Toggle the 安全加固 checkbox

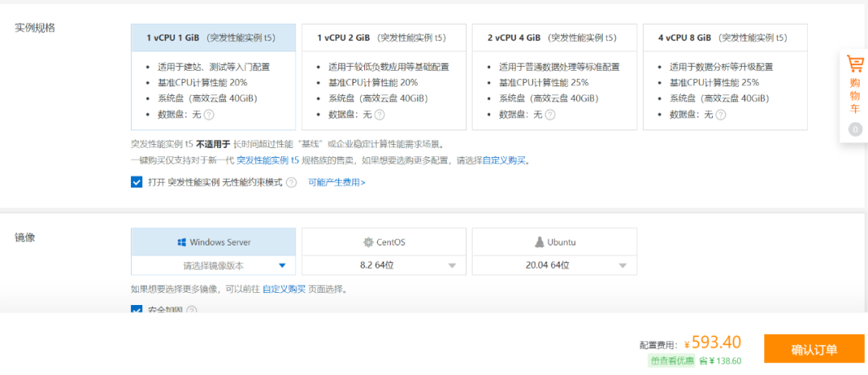pos(137,310)
